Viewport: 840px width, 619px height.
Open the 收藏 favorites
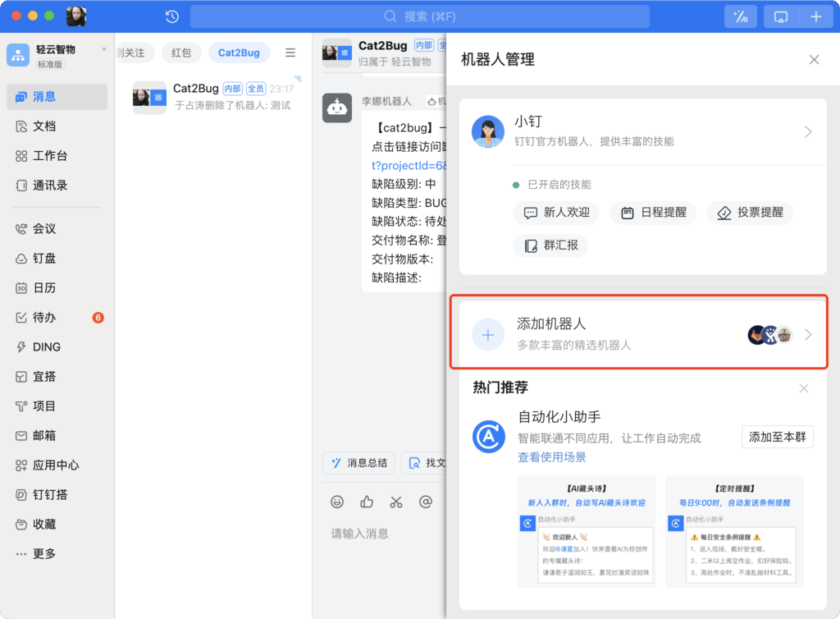point(57,524)
